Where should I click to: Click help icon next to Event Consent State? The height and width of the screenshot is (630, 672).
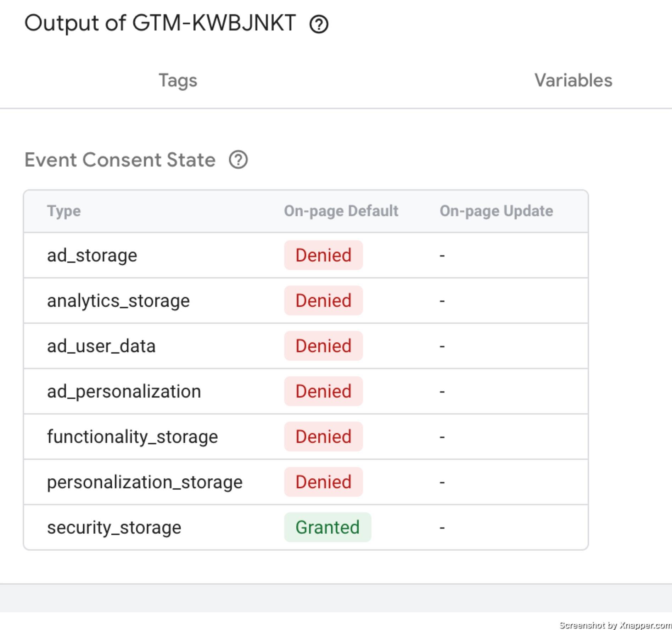pyautogui.click(x=238, y=160)
